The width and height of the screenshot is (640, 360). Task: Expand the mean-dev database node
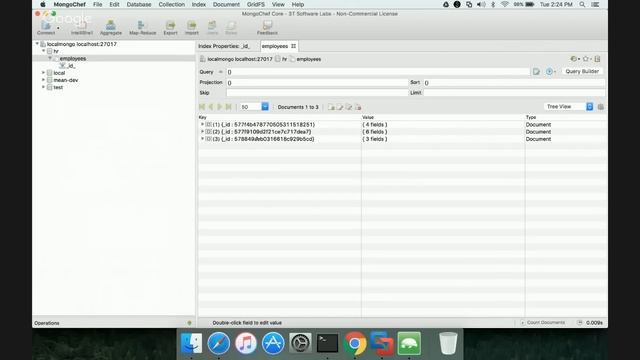pos(44,80)
